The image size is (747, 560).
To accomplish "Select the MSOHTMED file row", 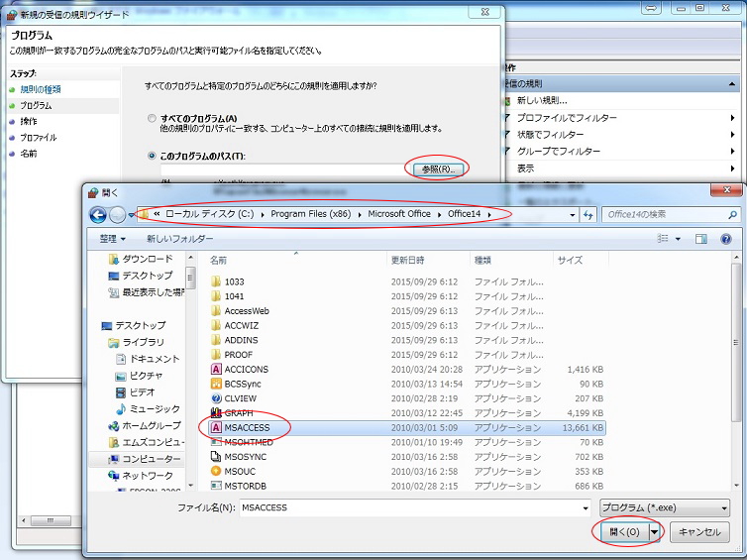I will point(407,442).
